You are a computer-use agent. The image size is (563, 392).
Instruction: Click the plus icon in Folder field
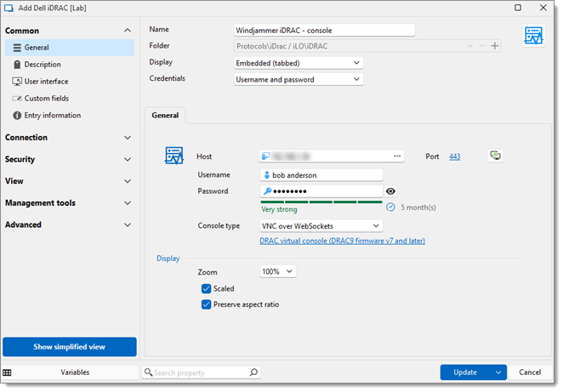pos(495,46)
